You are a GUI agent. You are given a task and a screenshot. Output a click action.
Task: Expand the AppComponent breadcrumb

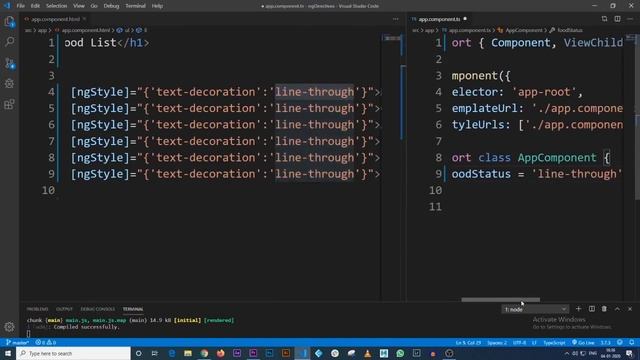point(520,30)
